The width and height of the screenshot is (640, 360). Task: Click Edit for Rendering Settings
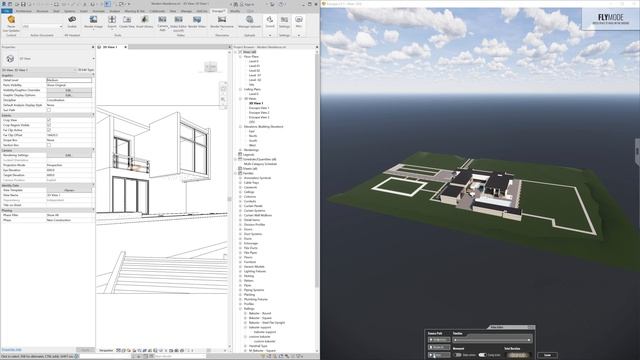(69, 156)
